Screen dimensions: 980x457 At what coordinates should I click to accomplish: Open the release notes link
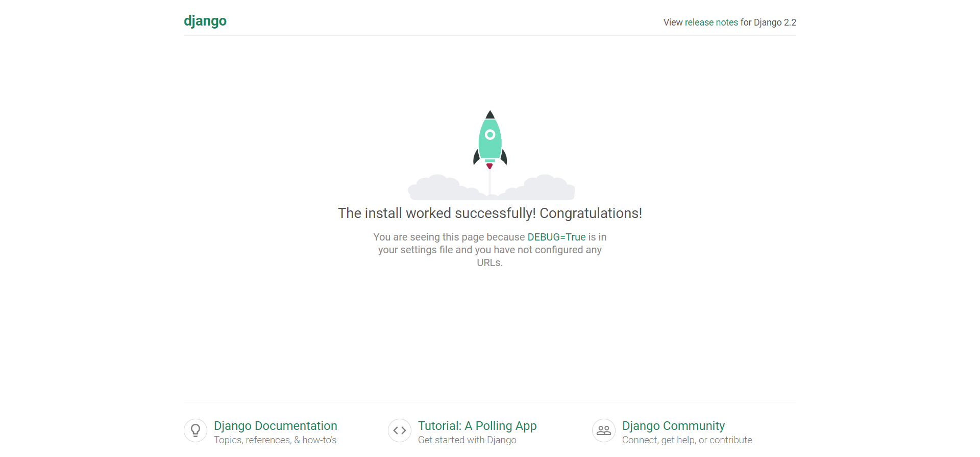[711, 22]
